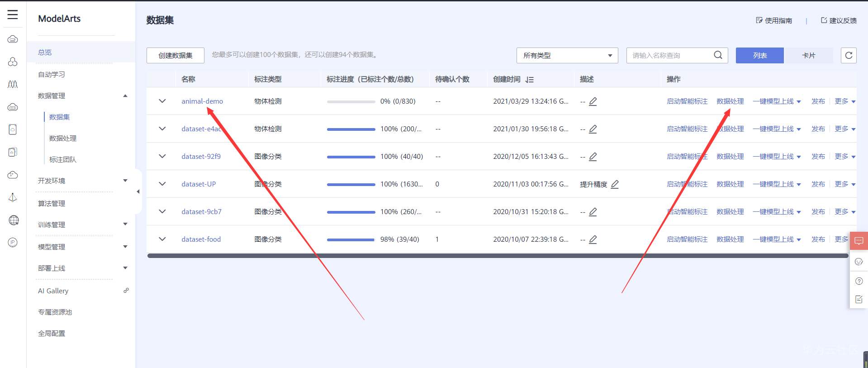Screen dimensions: 868x368
Task: Click the stacked documents icon in left rail
Action: pyautogui.click(x=13, y=152)
